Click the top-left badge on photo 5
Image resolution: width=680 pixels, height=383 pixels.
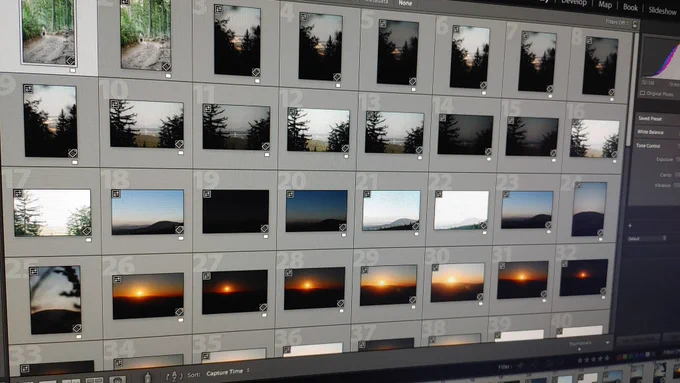coord(383,24)
